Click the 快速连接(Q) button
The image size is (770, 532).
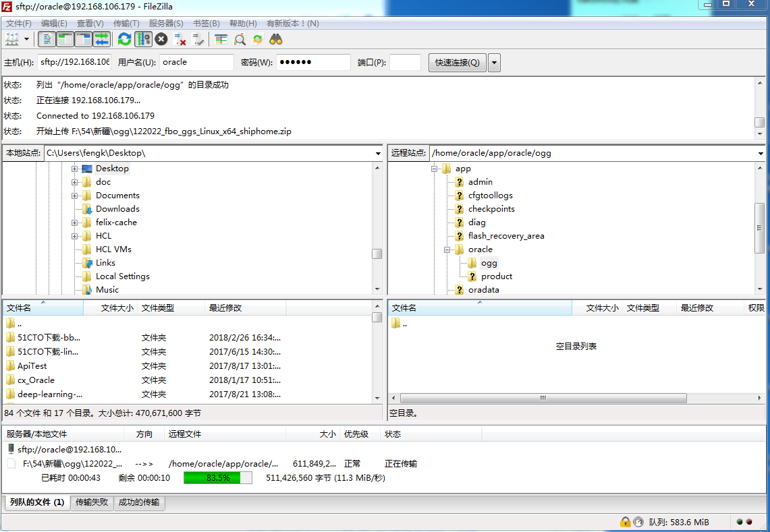[x=457, y=63]
